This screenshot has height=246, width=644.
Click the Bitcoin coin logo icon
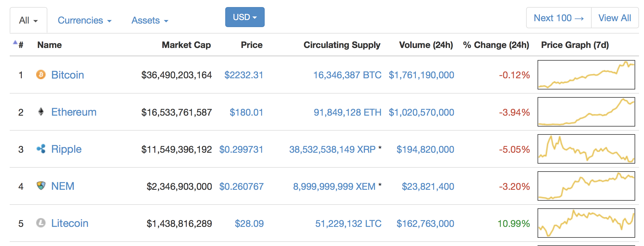coord(41,75)
